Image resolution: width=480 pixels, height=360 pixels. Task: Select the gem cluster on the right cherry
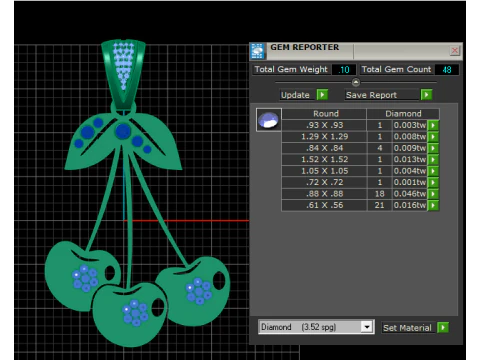(x=199, y=291)
